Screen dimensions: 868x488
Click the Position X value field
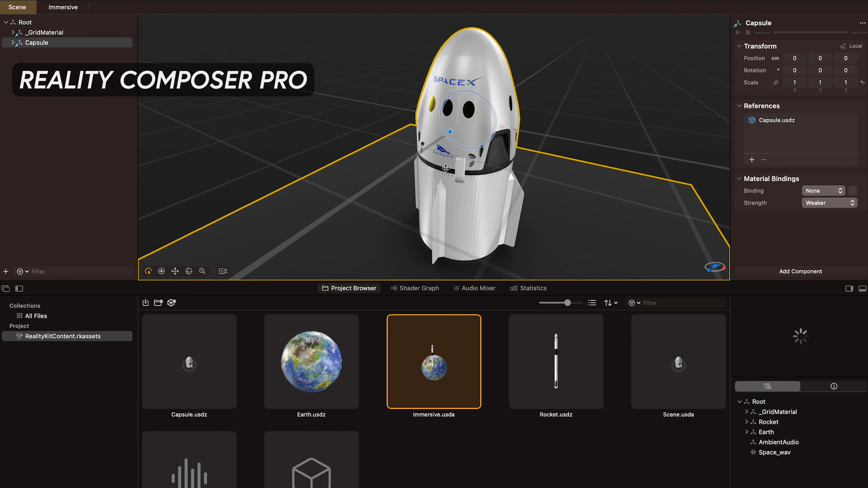tap(794, 58)
